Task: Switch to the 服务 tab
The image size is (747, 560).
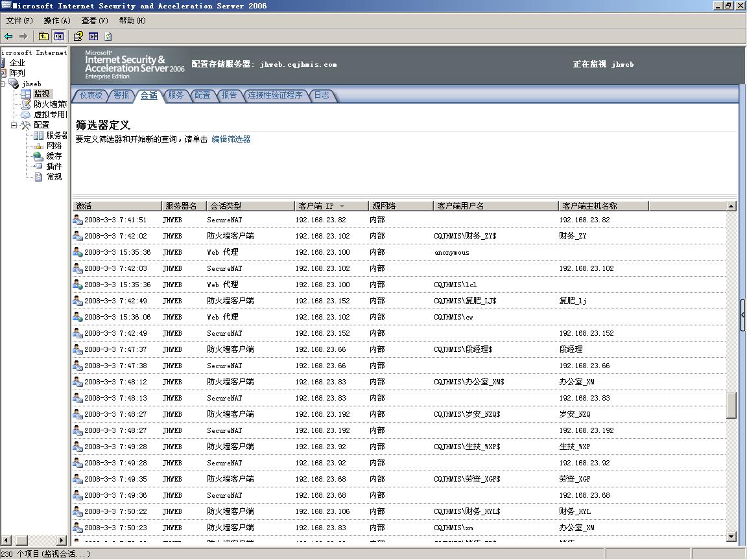Action: (x=176, y=95)
